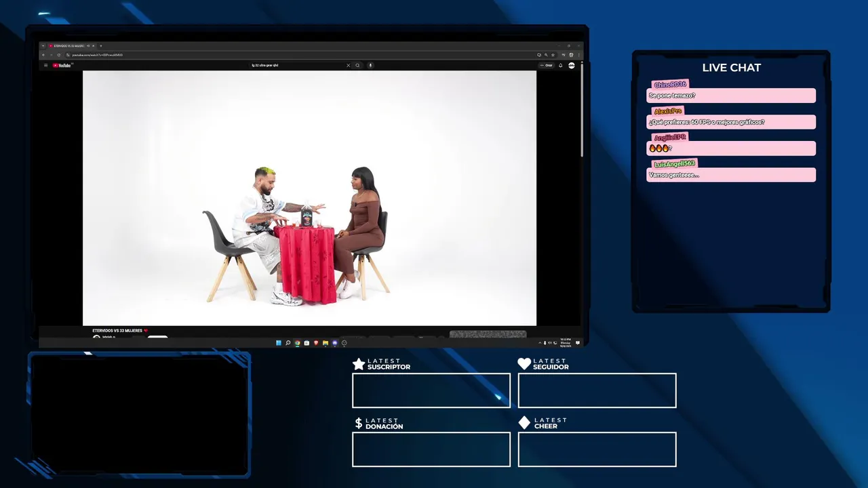Open the browser three-dot menu

pos(578,55)
